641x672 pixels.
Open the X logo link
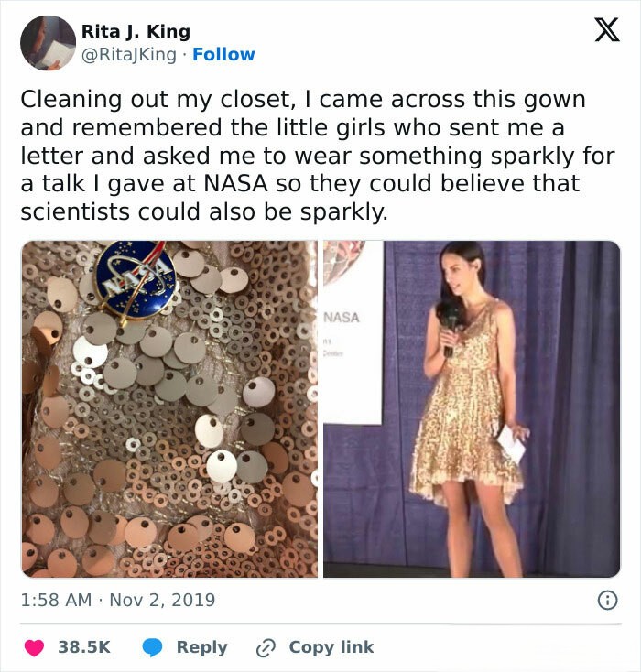[607, 29]
